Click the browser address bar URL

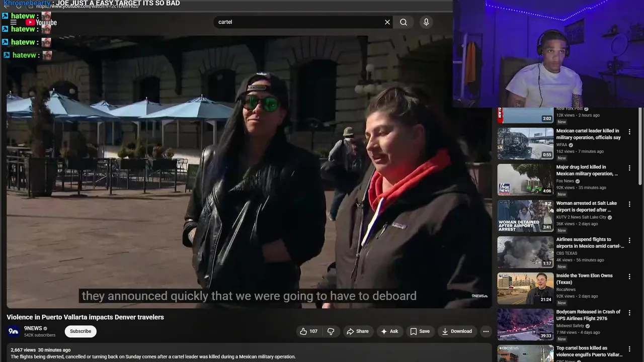[x=87, y=7]
